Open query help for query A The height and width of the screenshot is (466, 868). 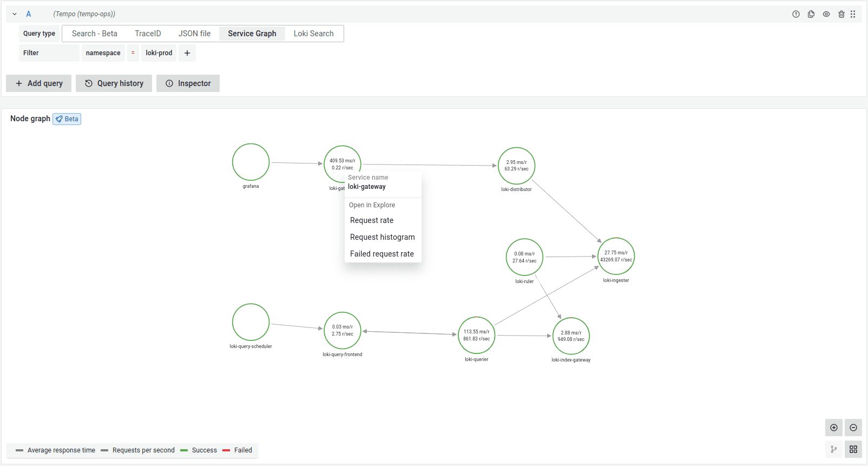pyautogui.click(x=795, y=14)
